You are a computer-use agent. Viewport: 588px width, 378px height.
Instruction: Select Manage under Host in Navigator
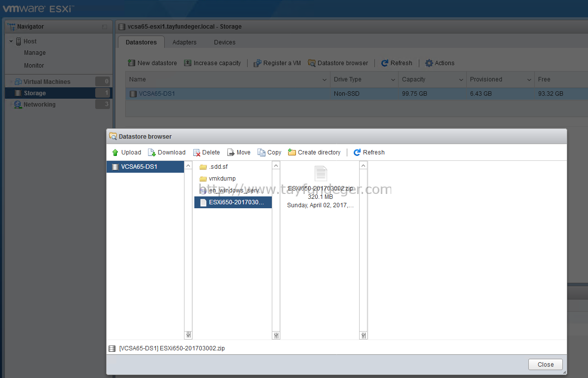(35, 53)
